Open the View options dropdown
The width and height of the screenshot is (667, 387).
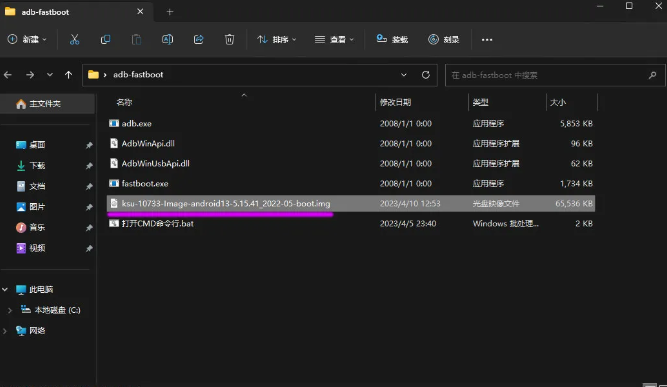point(334,40)
